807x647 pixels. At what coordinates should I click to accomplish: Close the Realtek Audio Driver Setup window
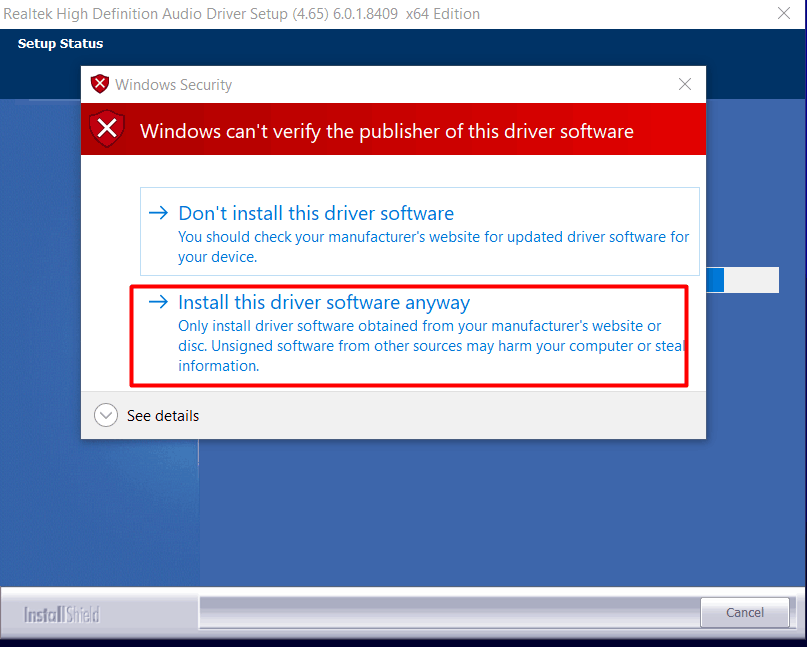click(783, 13)
